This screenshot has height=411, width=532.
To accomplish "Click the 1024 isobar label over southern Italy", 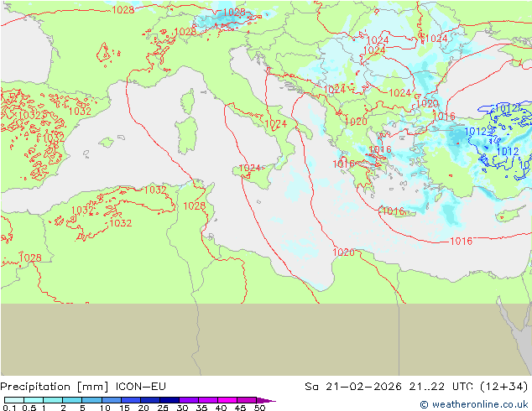I will pyautogui.click(x=276, y=124).
